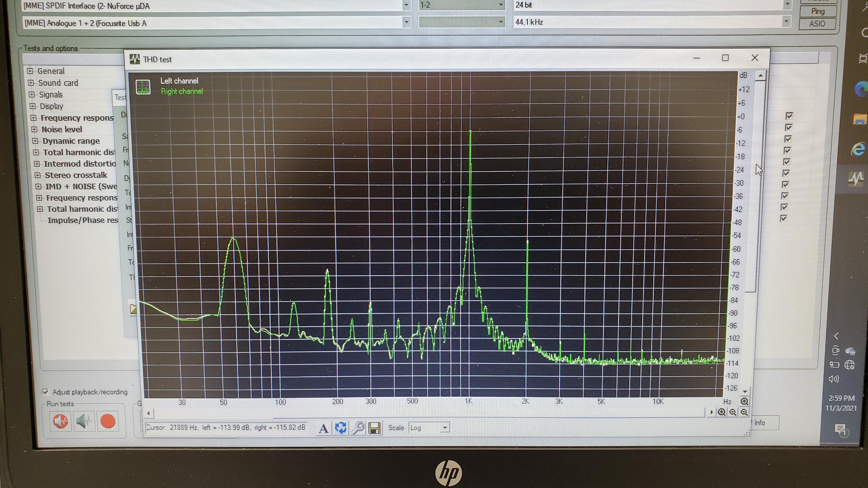
Task: Open the 44.1 kHz sample rate dropdown
Action: click(x=786, y=22)
